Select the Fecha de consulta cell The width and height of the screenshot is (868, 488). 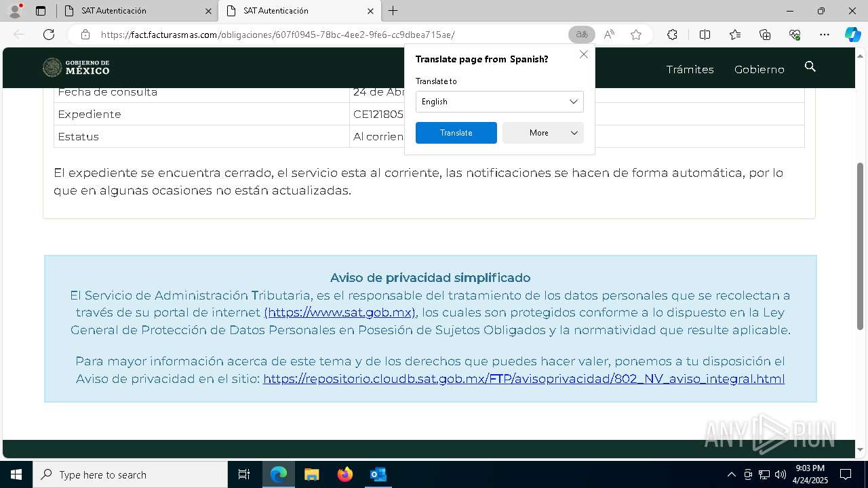(x=201, y=94)
